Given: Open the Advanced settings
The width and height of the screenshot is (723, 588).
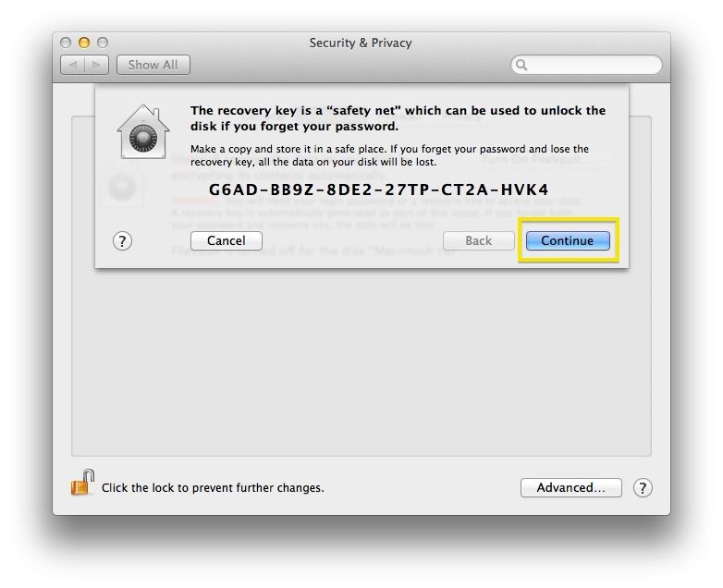Looking at the screenshot, I should tap(570, 487).
